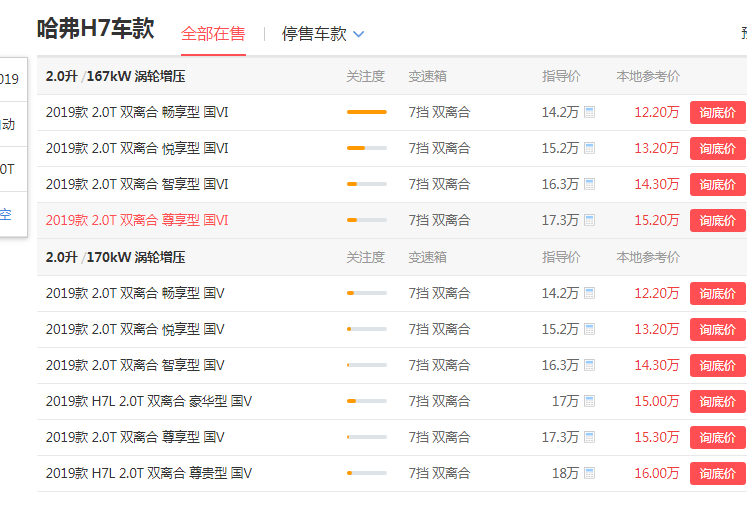Image resolution: width=747 pixels, height=506 pixels.
Task: Click 询底价 for 尊享型 国V
Action: click(717, 437)
